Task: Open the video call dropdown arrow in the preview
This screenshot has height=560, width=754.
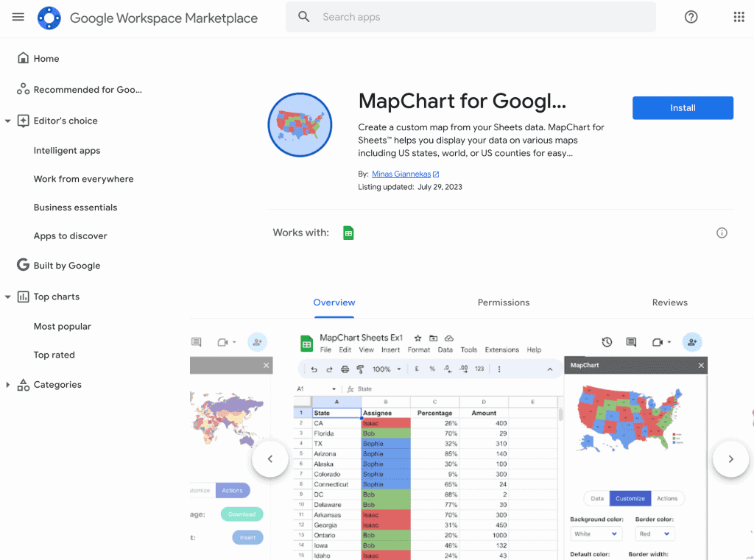Action: tap(669, 342)
